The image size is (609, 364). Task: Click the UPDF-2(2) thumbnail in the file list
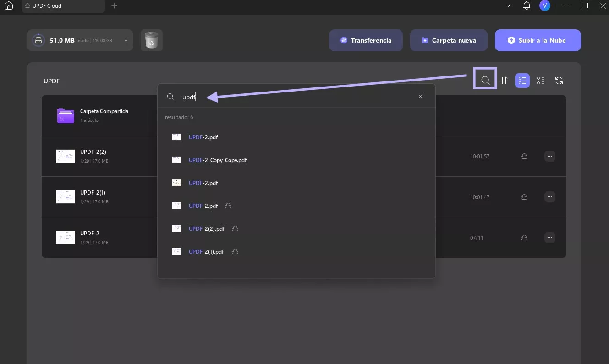(x=66, y=156)
